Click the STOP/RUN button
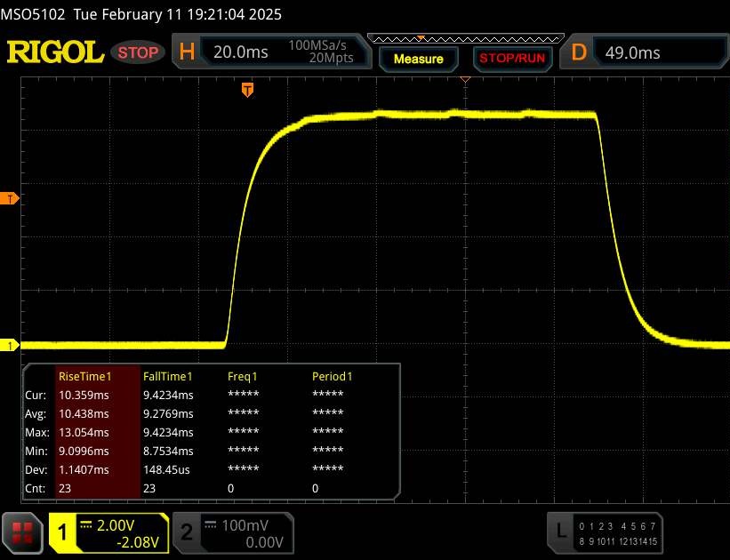 coord(512,58)
